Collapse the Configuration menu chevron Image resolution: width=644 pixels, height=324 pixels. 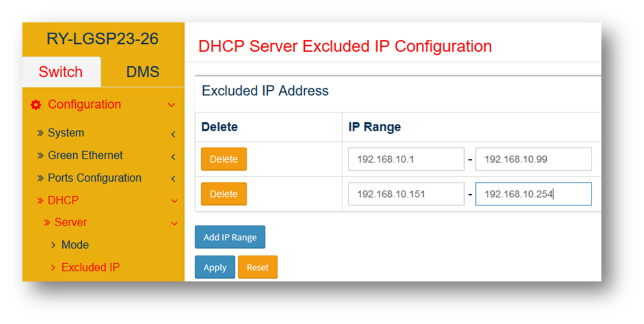coord(171,105)
